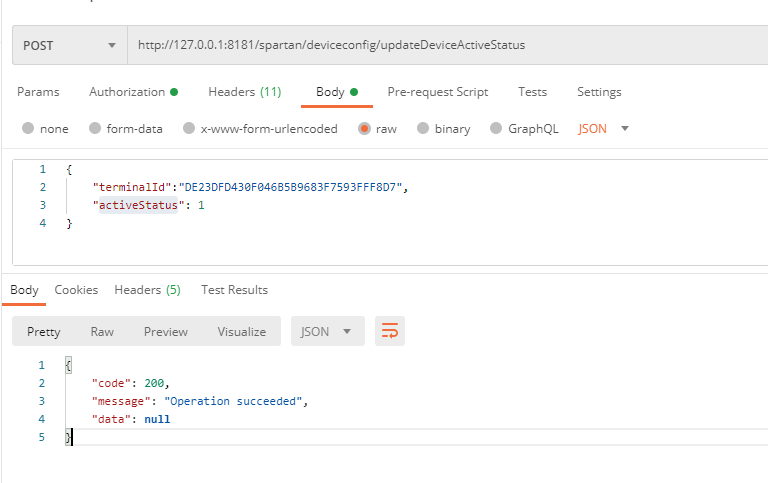Switch response view to Raw

(102, 332)
